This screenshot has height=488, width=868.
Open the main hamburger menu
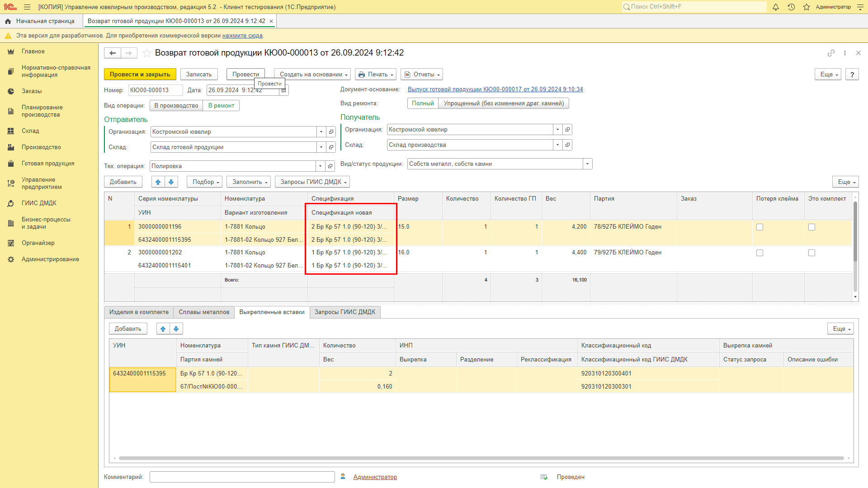click(27, 7)
